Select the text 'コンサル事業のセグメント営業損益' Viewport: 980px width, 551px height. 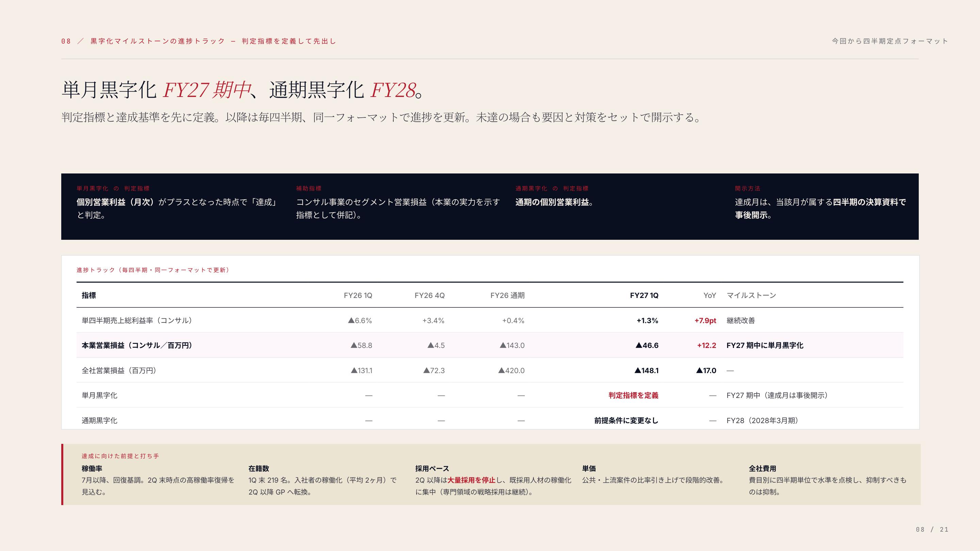(x=361, y=202)
